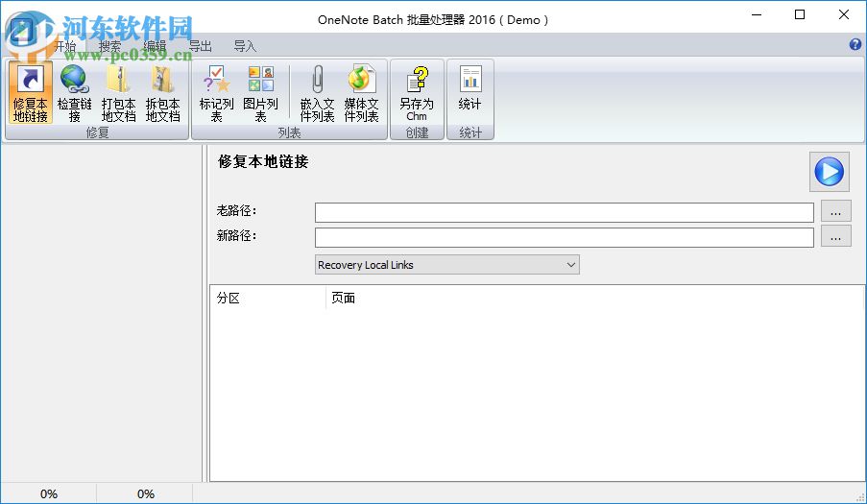Browse for the 老路径 old path
Screen dimensions: 867x504
click(x=835, y=211)
